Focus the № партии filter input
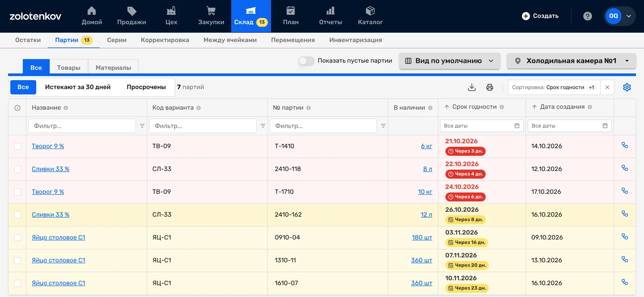This screenshot has height=297, width=644. [x=323, y=126]
